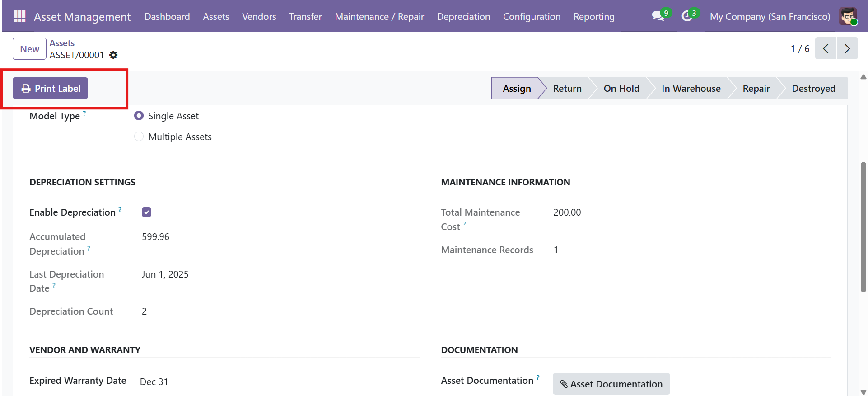Go to next record arrow

click(847, 48)
